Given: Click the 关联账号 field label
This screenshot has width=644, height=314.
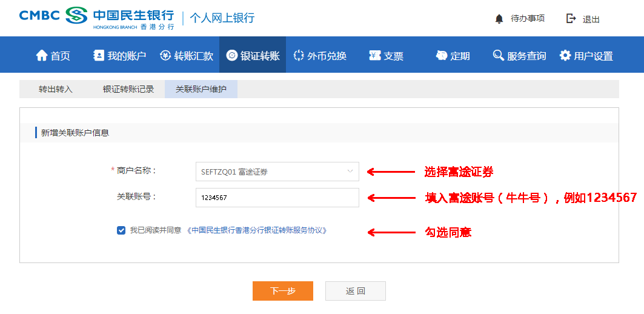Looking at the screenshot, I should (137, 196).
